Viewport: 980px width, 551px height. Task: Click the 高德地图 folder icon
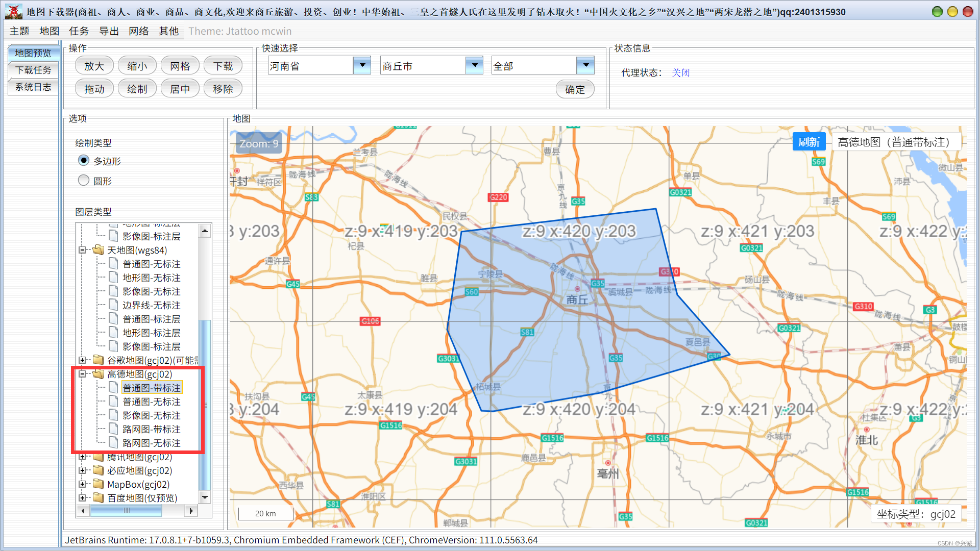click(x=99, y=374)
